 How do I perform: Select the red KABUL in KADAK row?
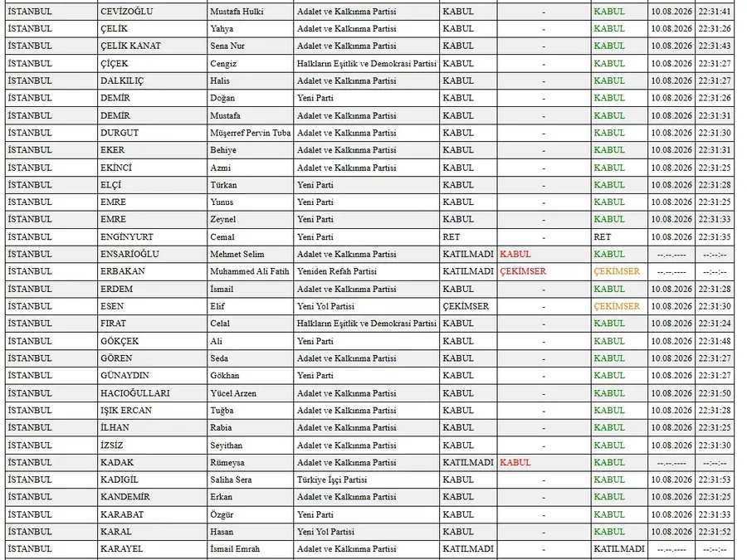[515, 462]
